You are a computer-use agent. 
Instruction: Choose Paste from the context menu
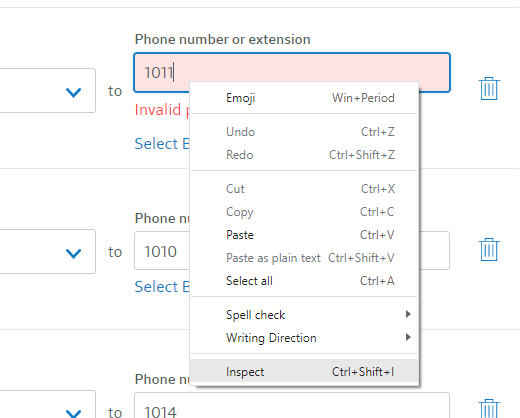(x=304, y=235)
